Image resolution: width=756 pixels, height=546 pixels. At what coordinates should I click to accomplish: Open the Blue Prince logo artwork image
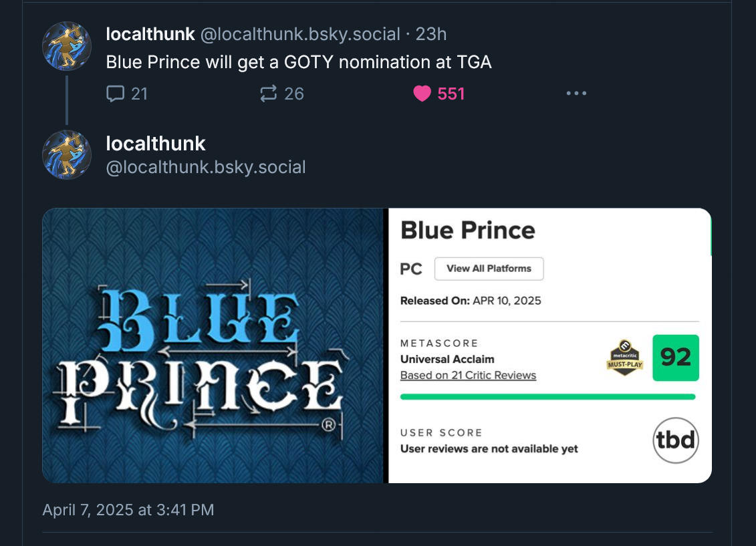click(213, 346)
